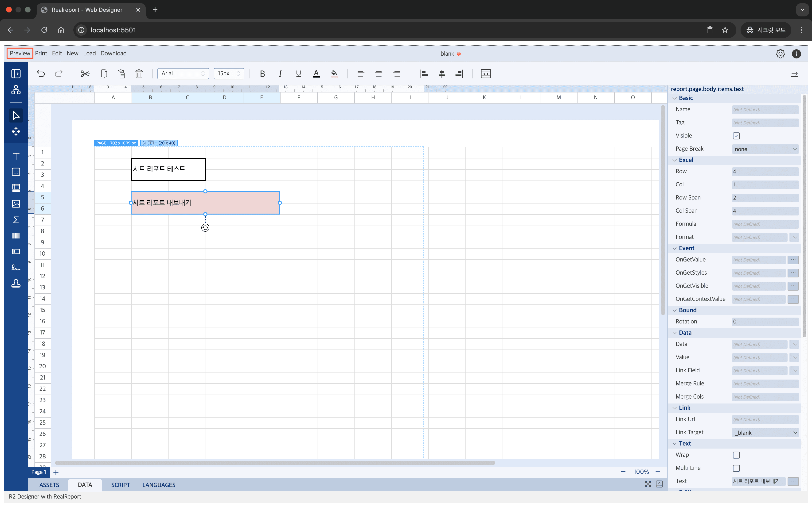Click the text color icon
The height and width of the screenshot is (507, 812).
click(x=316, y=73)
